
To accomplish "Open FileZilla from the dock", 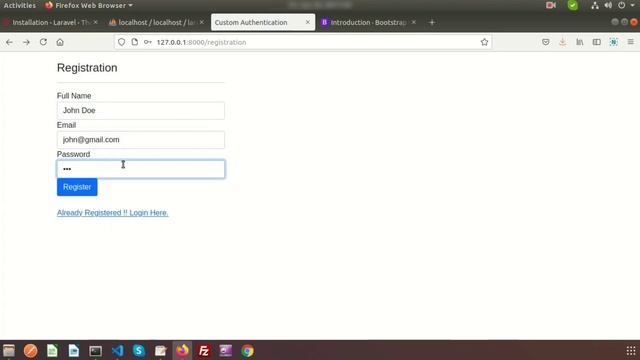I will click(204, 351).
